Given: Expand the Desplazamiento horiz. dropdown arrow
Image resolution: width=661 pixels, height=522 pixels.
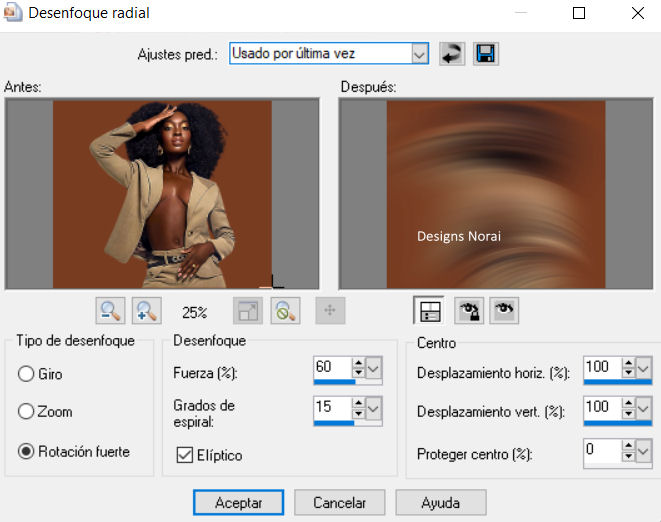Looking at the screenshot, I should click(x=643, y=369).
